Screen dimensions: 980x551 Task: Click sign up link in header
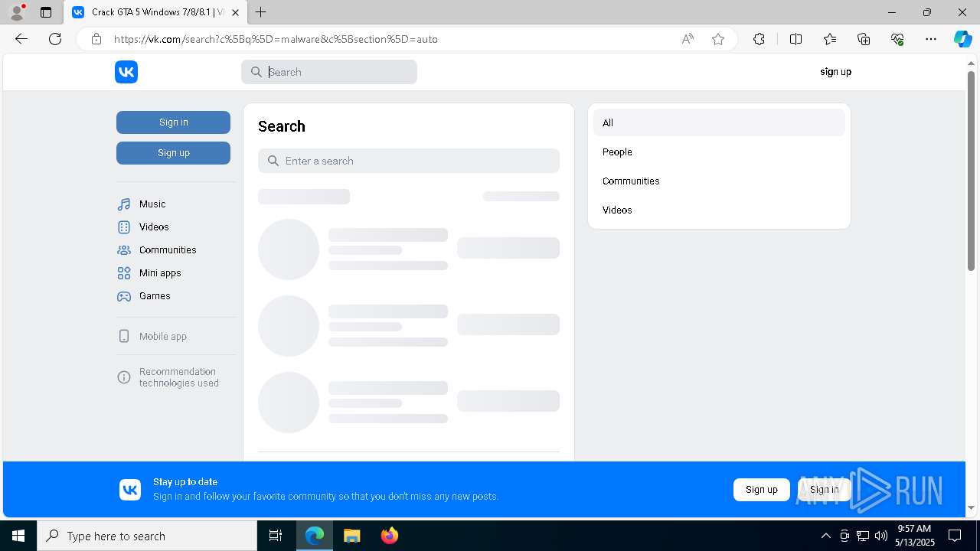(835, 72)
